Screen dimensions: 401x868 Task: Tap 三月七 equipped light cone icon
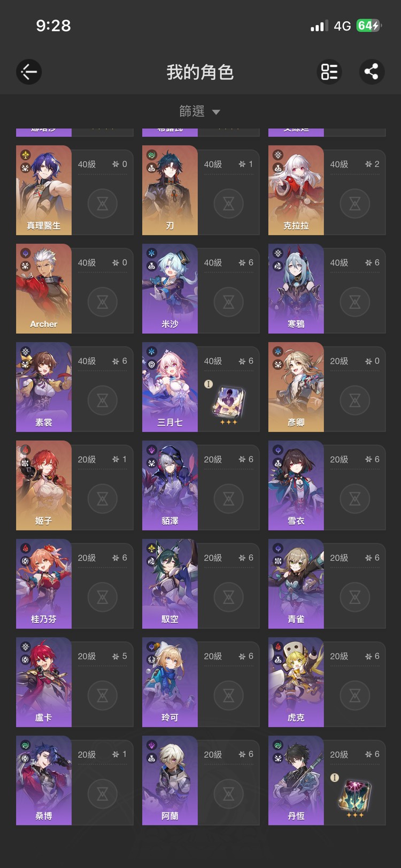point(229,402)
